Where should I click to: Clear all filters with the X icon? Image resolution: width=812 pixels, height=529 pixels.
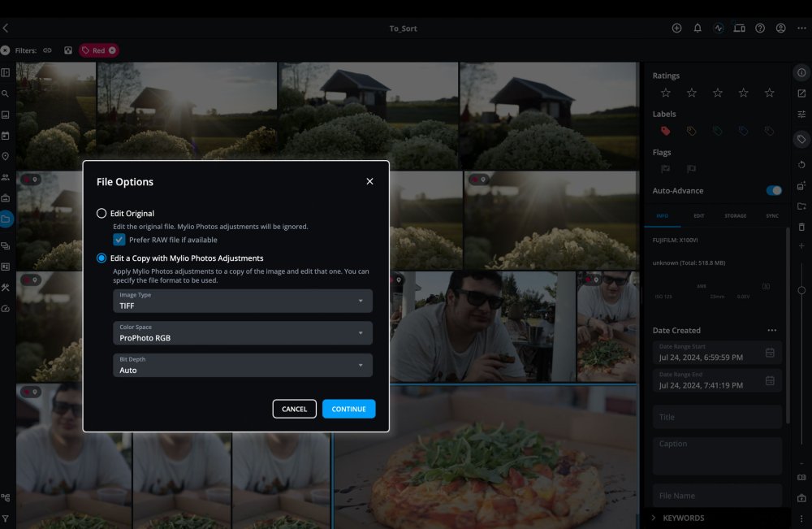5,50
